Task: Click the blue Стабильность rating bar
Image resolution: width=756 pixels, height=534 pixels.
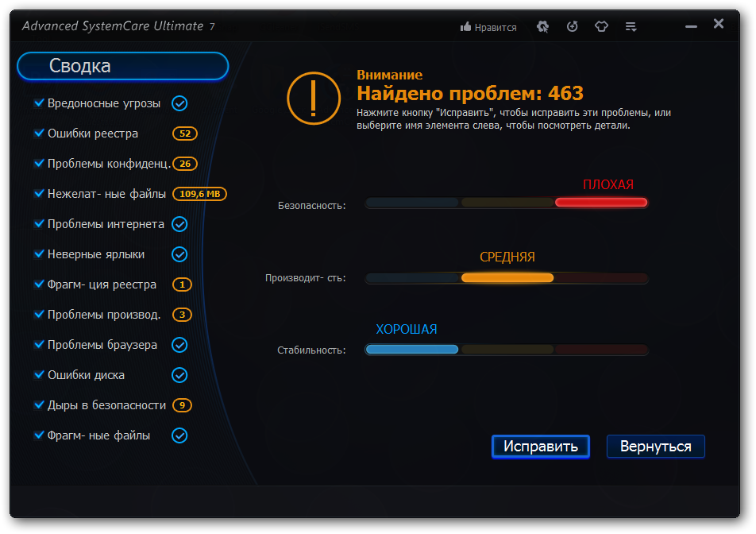Action: coord(411,350)
